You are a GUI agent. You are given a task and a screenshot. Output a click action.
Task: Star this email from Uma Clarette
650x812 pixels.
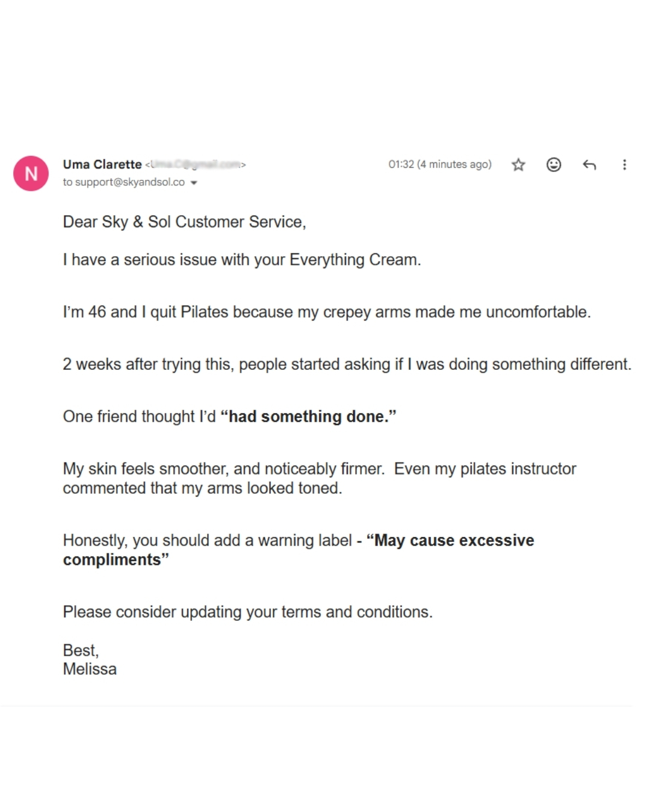[518, 165]
